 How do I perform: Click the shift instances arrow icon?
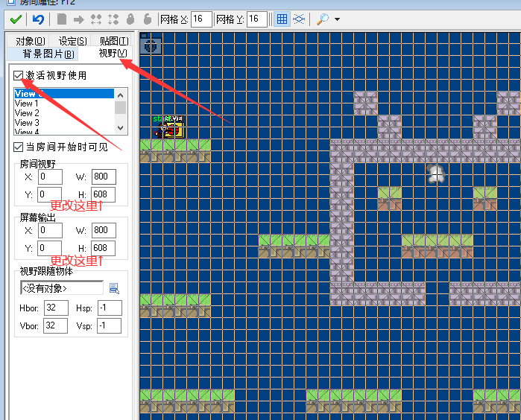coord(79,19)
